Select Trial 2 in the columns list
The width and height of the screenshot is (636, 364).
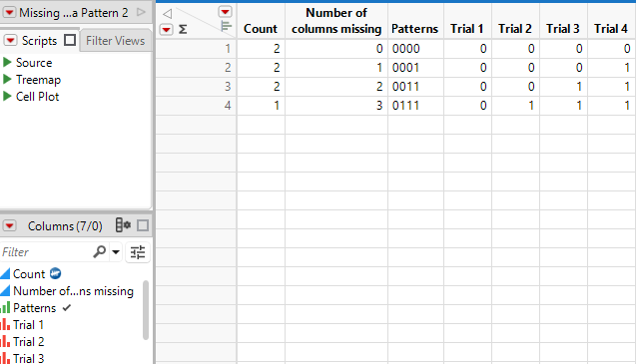click(28, 342)
